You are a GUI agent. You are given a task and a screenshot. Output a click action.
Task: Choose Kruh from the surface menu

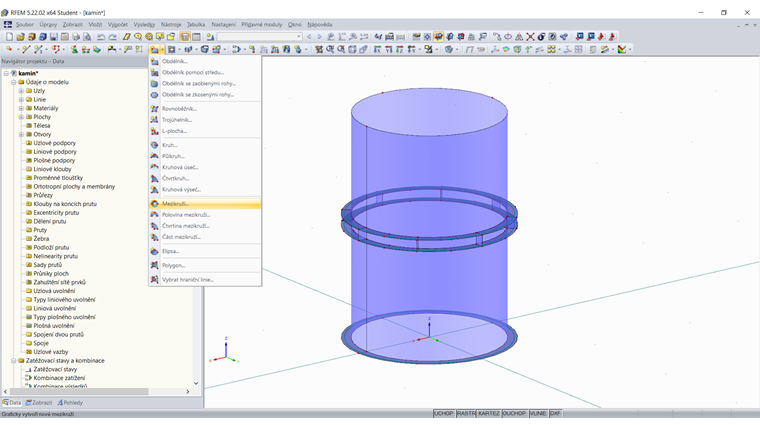point(205,145)
